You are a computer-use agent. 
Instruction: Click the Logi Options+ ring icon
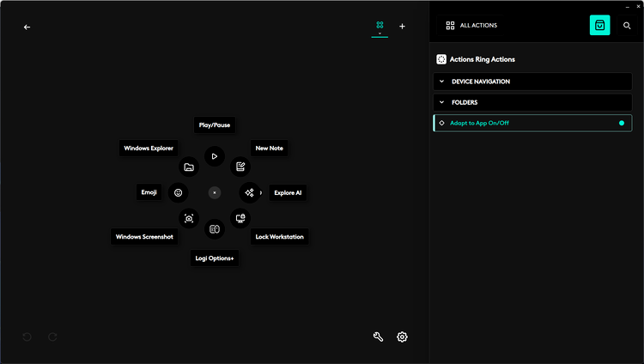click(215, 229)
